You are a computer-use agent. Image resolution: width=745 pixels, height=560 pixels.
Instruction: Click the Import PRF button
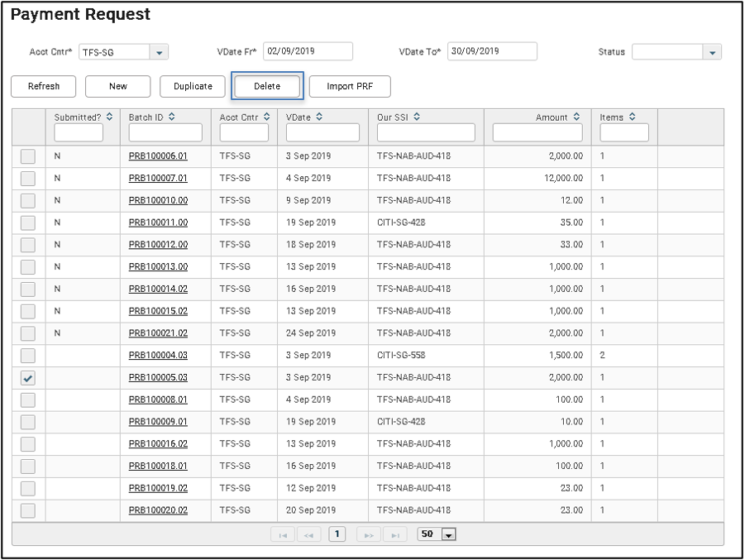point(350,86)
